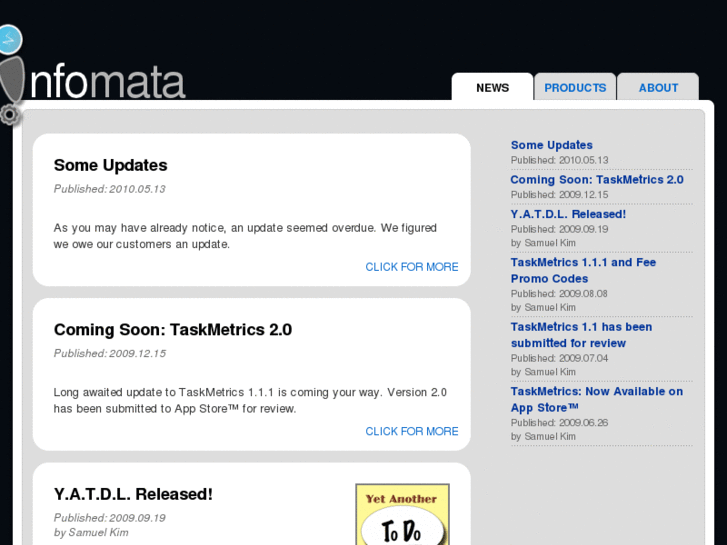
Task: Select sidebar link Some Updates
Action: pyautogui.click(x=552, y=145)
